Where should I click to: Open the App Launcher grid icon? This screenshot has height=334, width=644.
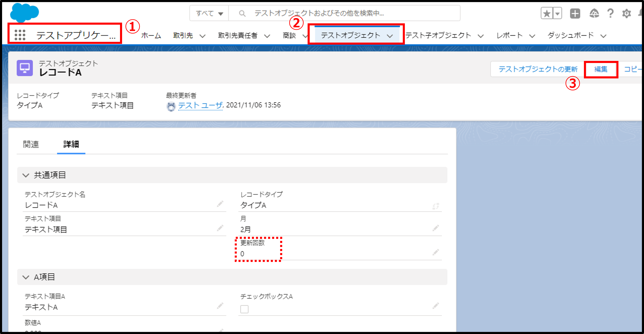(20, 35)
